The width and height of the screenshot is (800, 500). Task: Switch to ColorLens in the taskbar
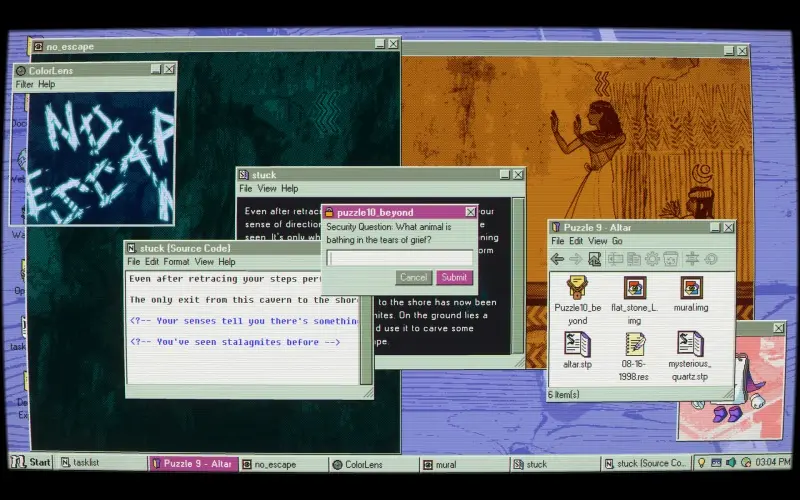tap(373, 464)
